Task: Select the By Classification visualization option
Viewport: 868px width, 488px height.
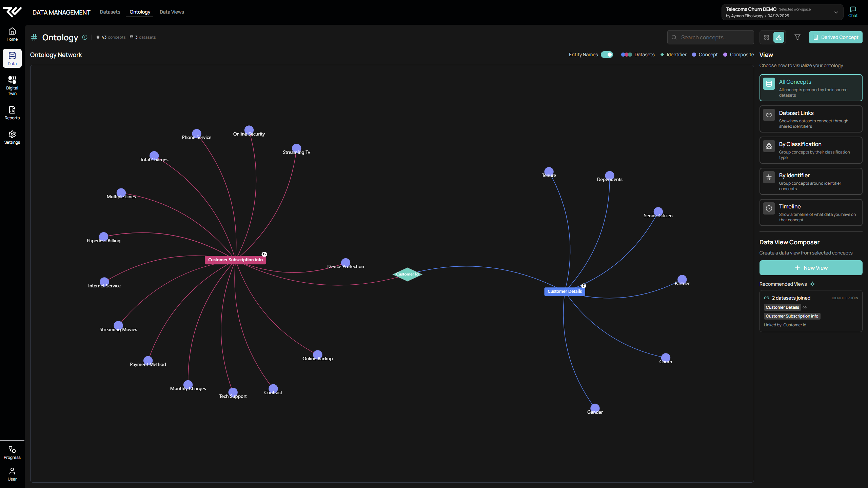Action: coord(810,150)
